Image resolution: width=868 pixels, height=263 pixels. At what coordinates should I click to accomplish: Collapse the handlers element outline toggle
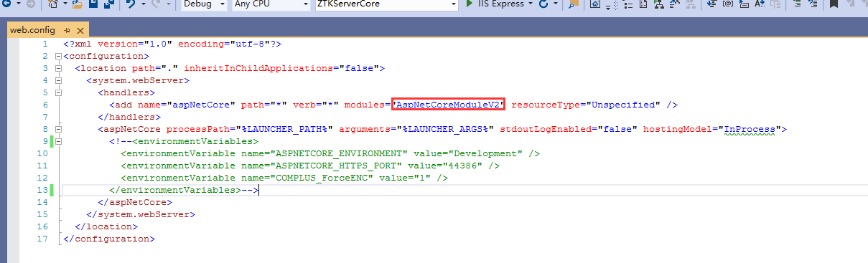point(57,92)
